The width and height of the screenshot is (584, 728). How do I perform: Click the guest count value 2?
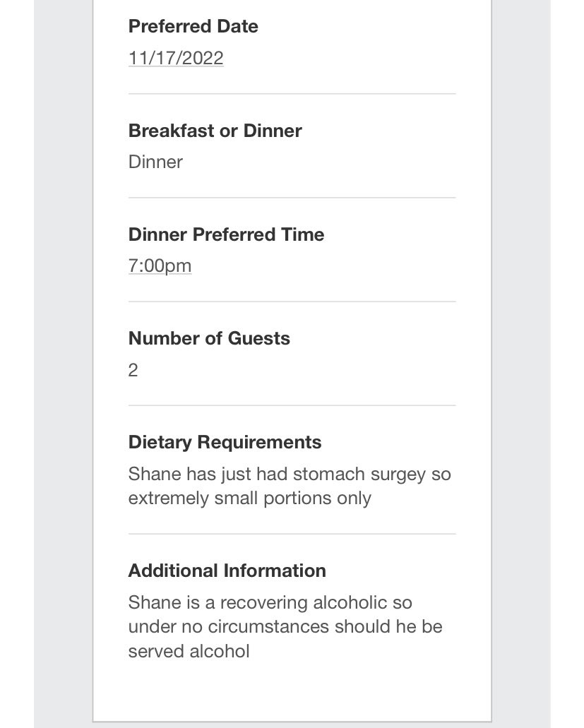(x=133, y=371)
